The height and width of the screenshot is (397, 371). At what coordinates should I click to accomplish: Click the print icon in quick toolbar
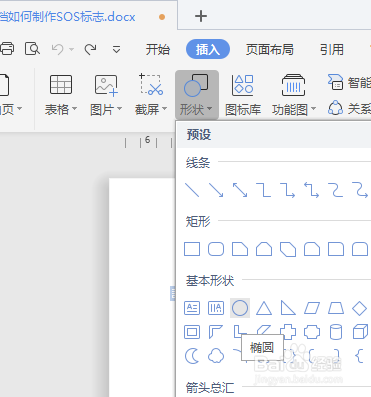pyautogui.click(x=7, y=49)
